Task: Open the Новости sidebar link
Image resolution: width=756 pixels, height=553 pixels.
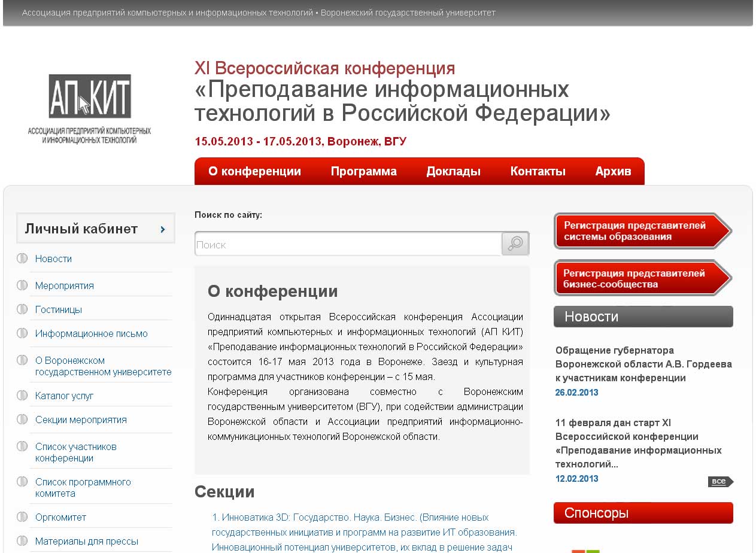Action: click(53, 259)
